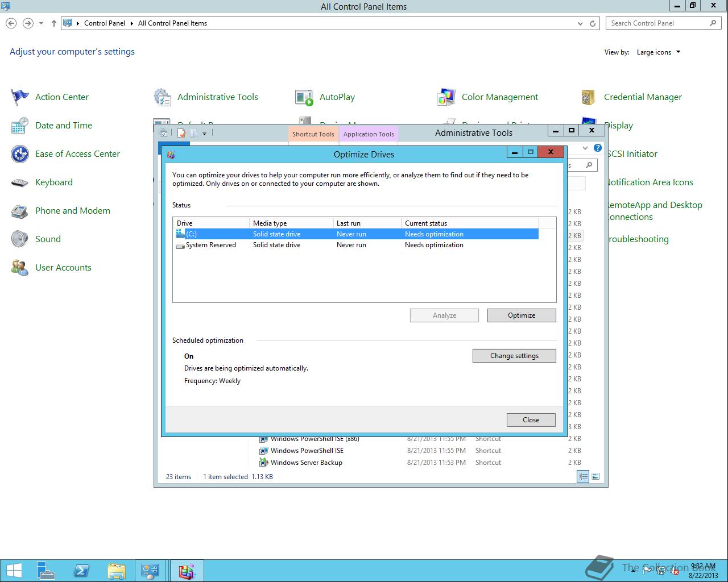728x582 pixels.
Task: Open Windows Server Backup shortcut icon
Action: tap(263, 463)
